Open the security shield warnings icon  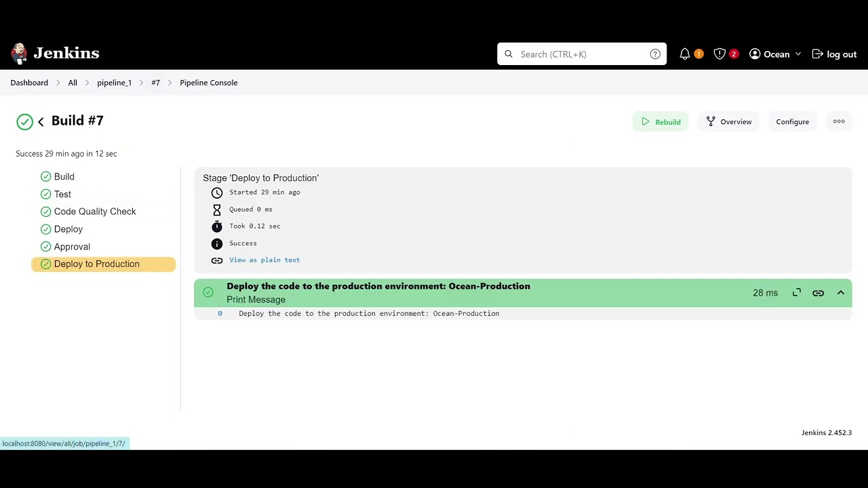[x=719, y=54]
